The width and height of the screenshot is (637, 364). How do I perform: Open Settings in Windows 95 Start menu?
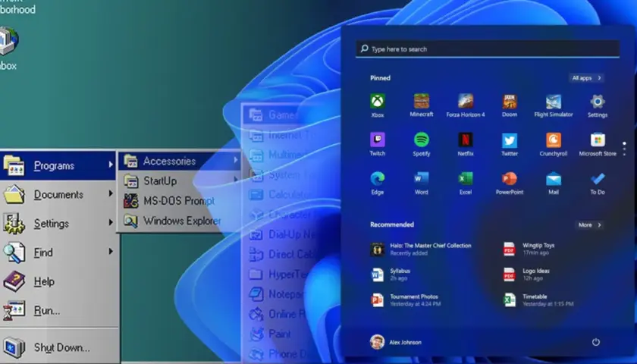(58, 224)
